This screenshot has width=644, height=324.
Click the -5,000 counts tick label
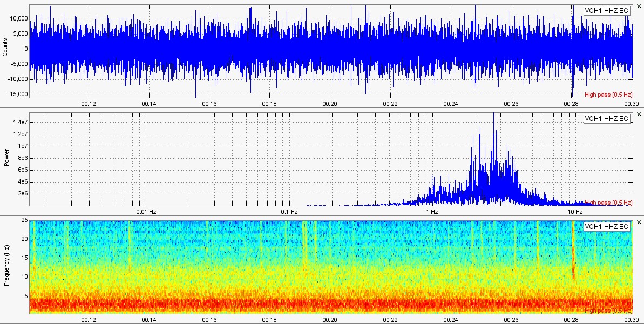click(19, 64)
